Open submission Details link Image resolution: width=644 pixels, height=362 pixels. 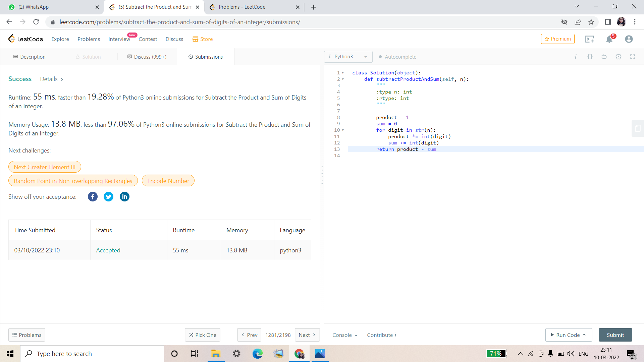51,79
